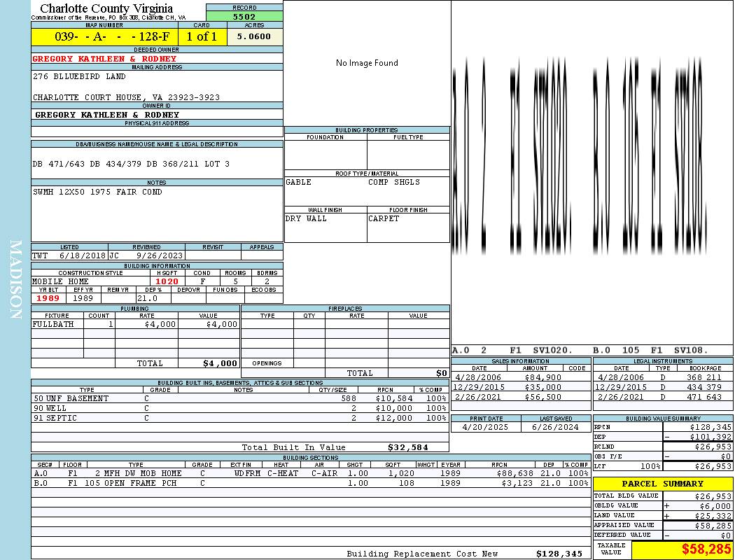
Task: Select sale amount $35,000
Action: [x=542, y=387]
